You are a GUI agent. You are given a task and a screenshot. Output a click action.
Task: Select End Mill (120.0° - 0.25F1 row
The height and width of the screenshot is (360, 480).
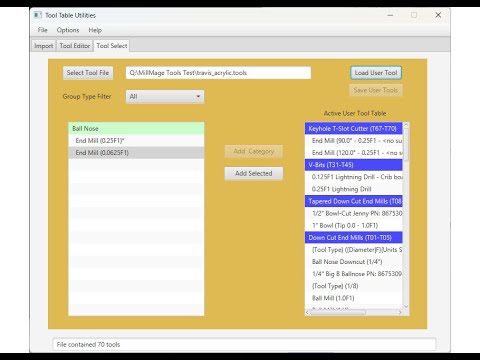coord(354,153)
